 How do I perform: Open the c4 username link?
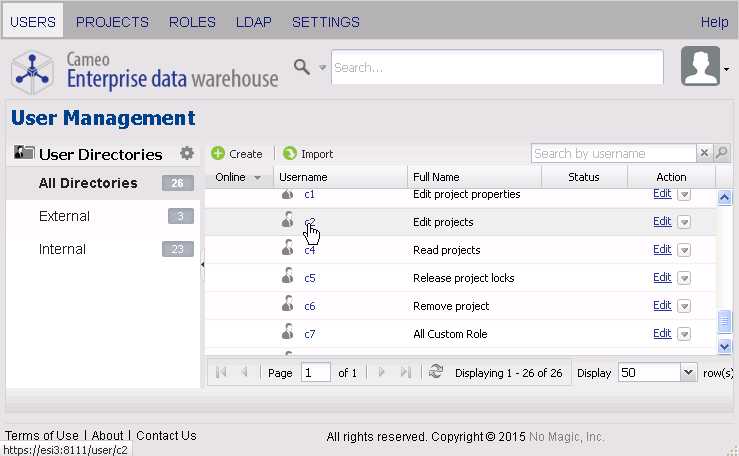click(x=310, y=250)
